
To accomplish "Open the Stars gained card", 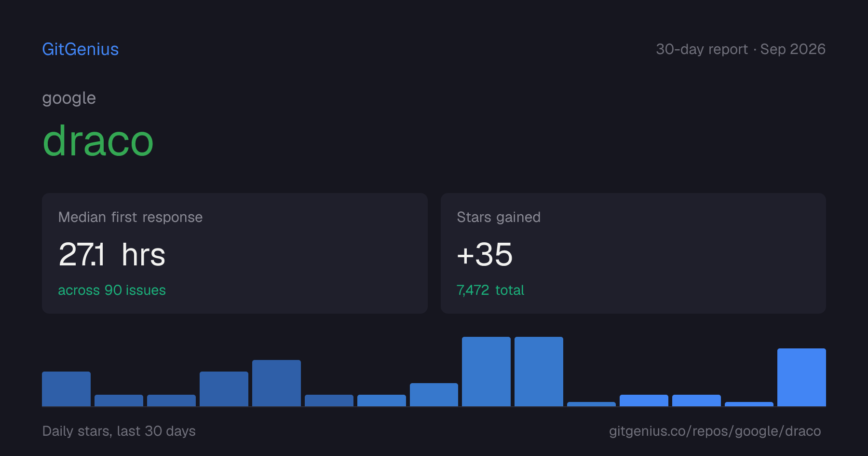I will pyautogui.click(x=633, y=253).
